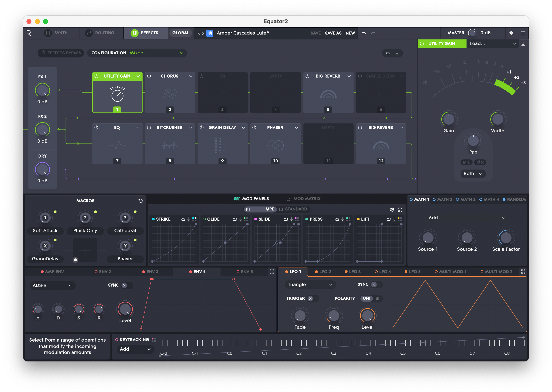Viewport: 552px width, 392px height.
Task: Expand the envelope panel to fullscreen
Action: point(272,271)
